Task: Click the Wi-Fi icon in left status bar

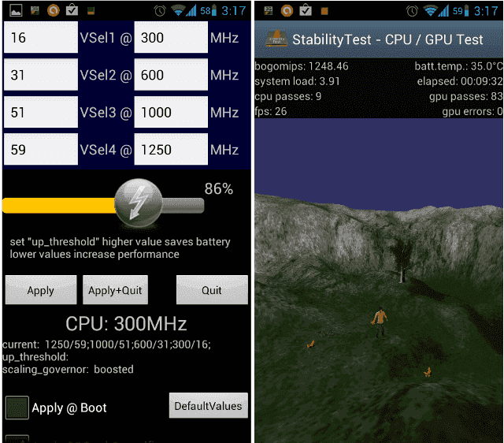Action: [178, 10]
